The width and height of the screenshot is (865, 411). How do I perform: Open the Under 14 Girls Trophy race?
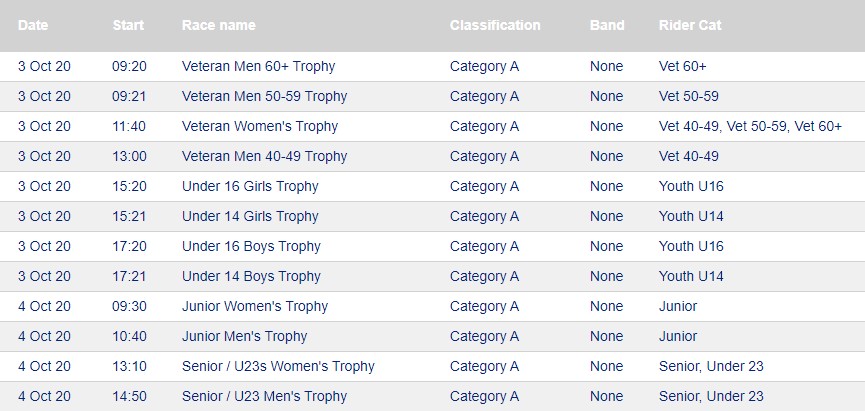(250, 216)
